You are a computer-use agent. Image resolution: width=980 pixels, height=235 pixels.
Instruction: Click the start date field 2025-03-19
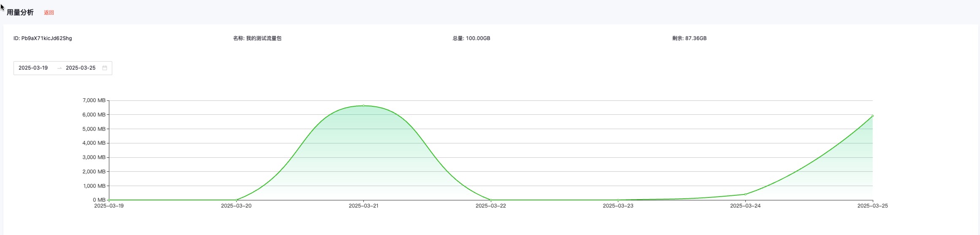[x=33, y=68]
